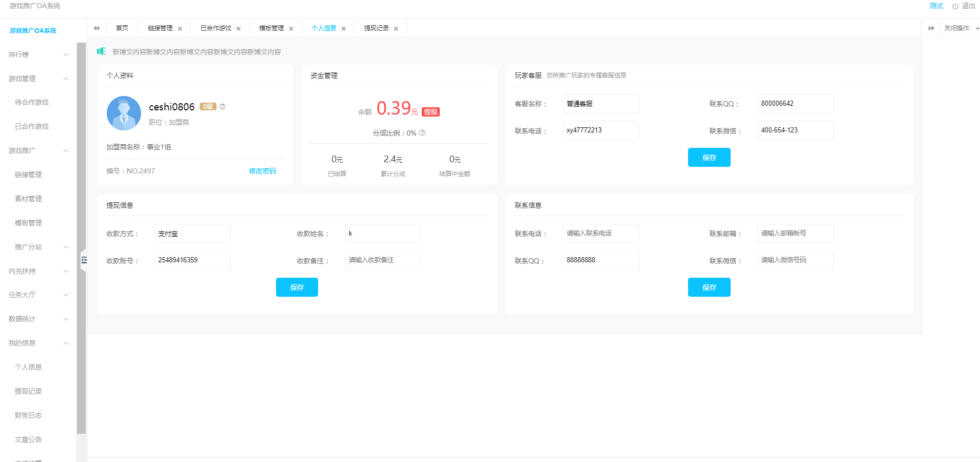Expand the 数据统计 sidebar menu
Image resolution: width=980 pixels, height=462 pixels.
point(37,319)
